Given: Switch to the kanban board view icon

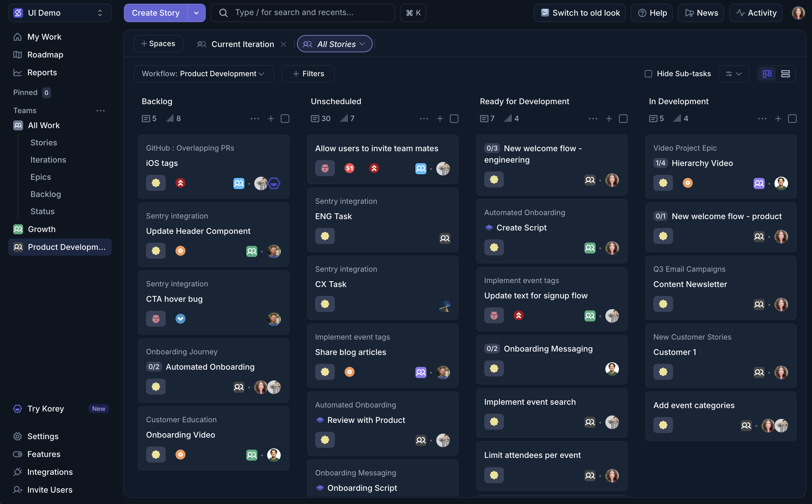Looking at the screenshot, I should (x=766, y=74).
